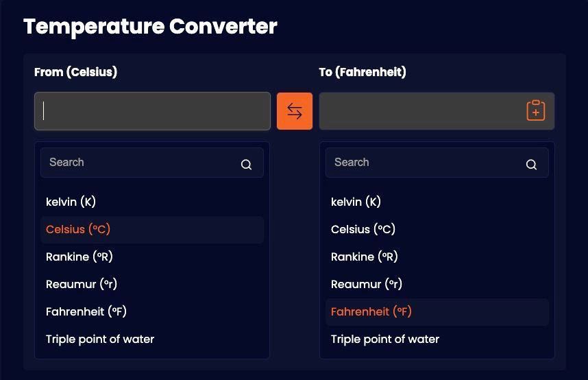The width and height of the screenshot is (588, 380).
Task: Click the copy result clipboard icon
Action: pyautogui.click(x=535, y=110)
